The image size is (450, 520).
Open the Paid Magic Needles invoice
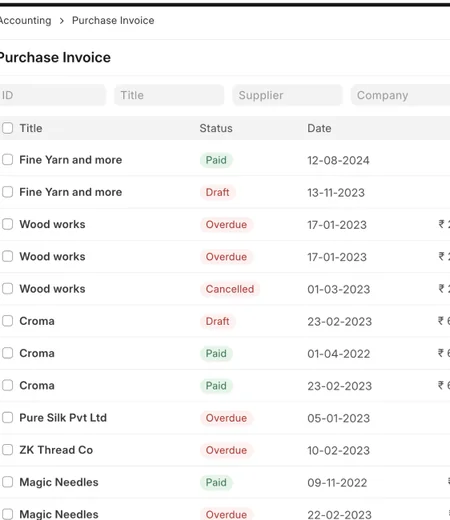(59, 482)
